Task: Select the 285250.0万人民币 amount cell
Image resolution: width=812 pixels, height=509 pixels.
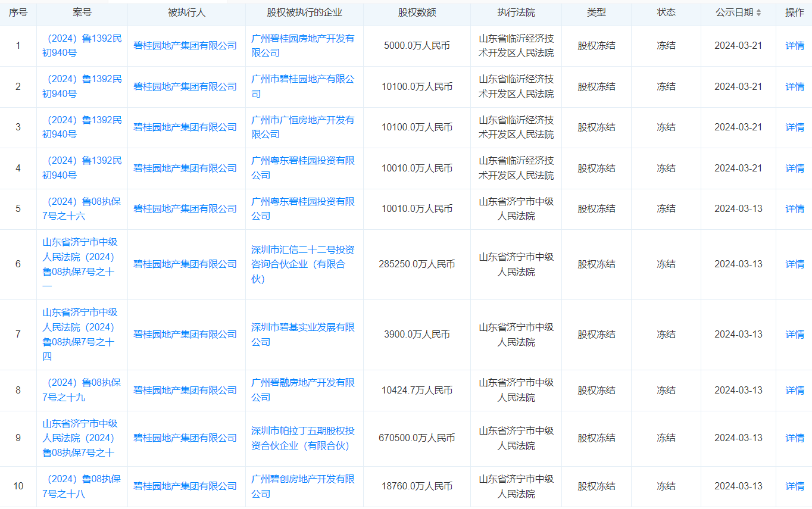Action: coord(417,264)
